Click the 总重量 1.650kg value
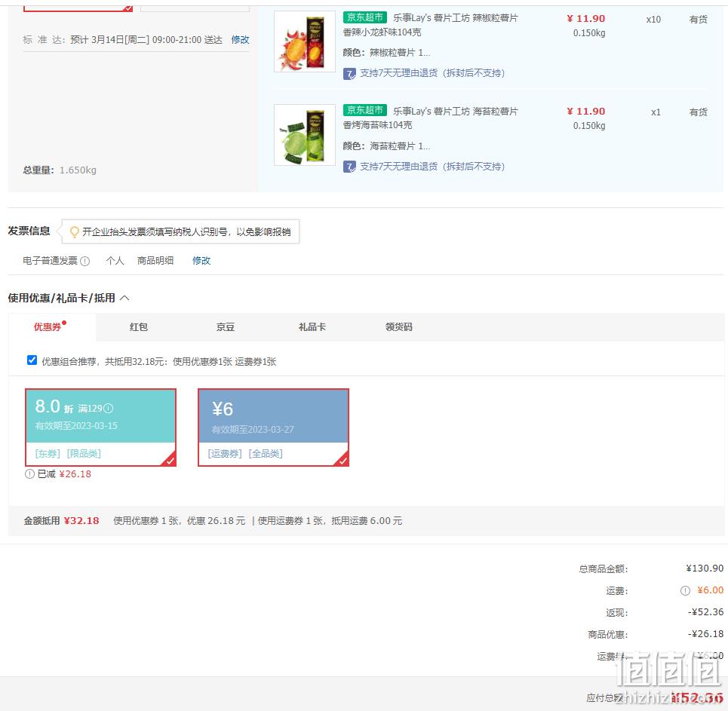Image resolution: width=728 pixels, height=711 pixels. pyautogui.click(x=78, y=170)
